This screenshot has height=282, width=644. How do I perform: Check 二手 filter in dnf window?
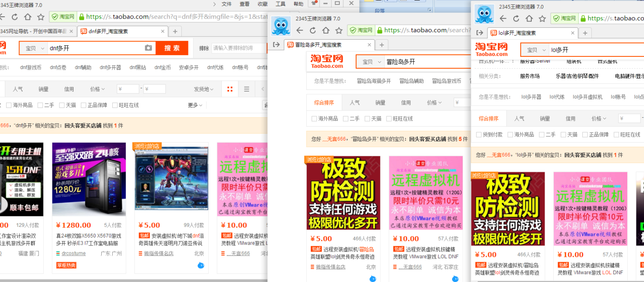coord(40,105)
